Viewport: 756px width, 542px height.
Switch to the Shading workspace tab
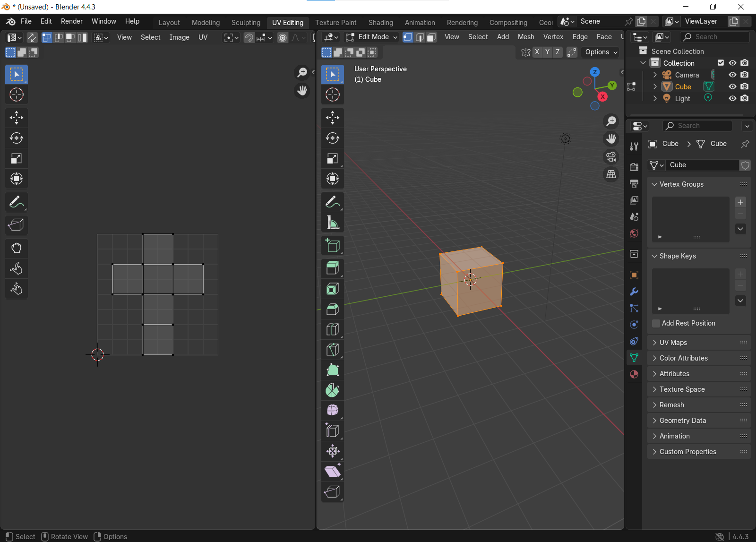pyautogui.click(x=381, y=22)
